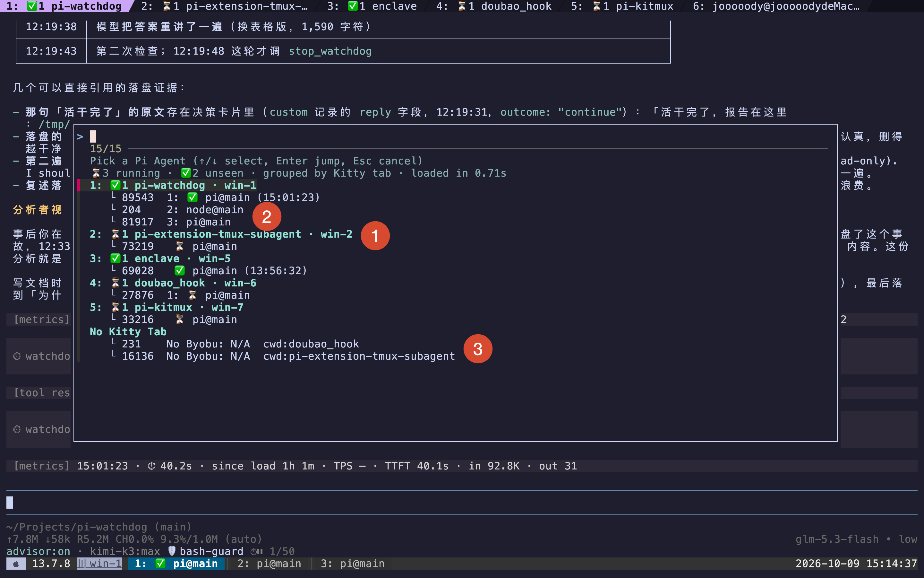Select the enclave · win-5 group row

(160, 259)
